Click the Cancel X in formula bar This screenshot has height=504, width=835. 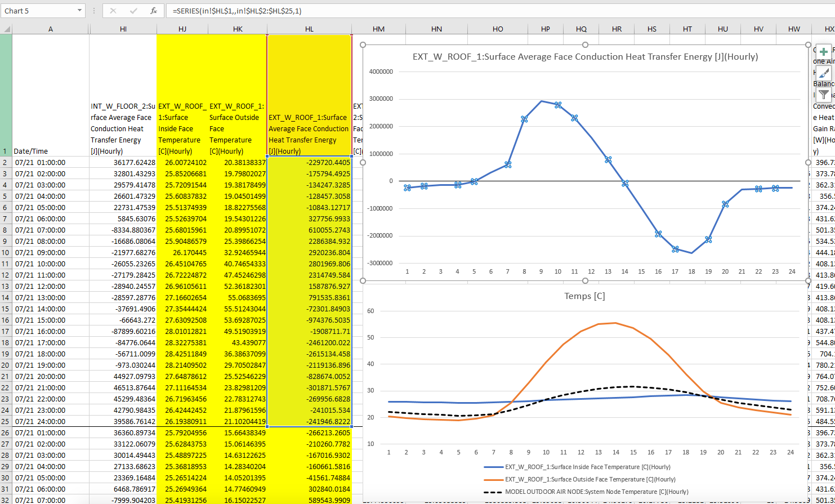(113, 11)
